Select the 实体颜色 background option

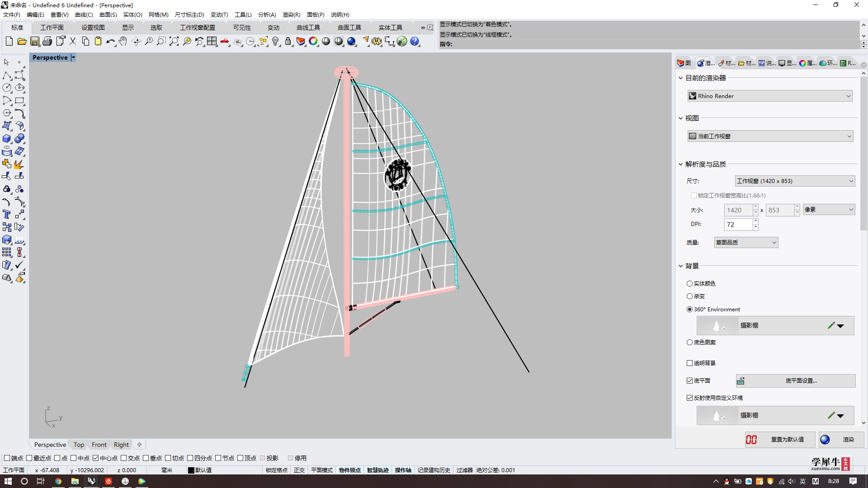point(689,284)
